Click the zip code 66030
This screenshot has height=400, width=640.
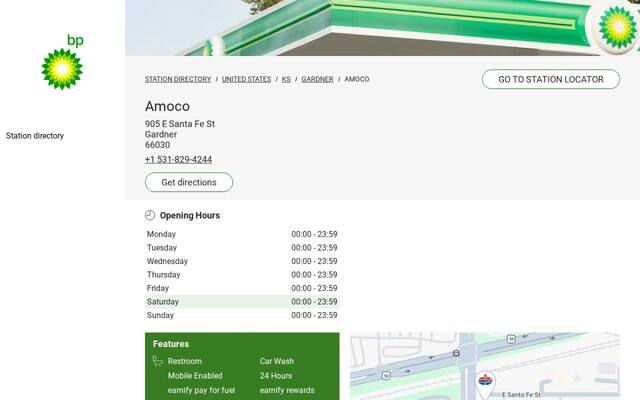(158, 145)
